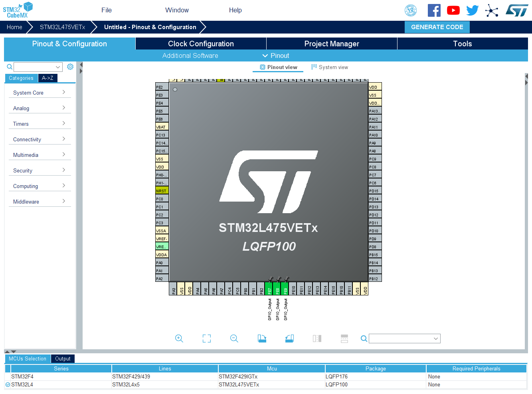
Task: Collapse the left panel with splitter arrows
Action: [81, 68]
